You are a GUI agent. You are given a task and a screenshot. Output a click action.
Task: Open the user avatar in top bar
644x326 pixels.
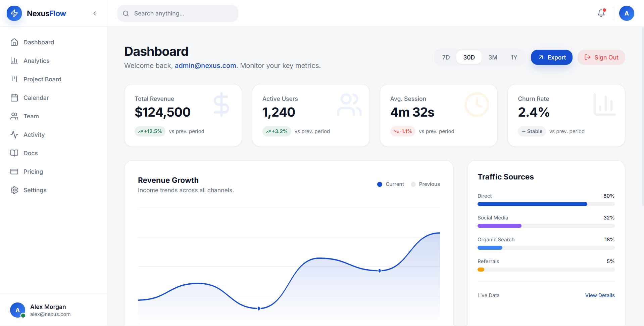pyautogui.click(x=626, y=13)
